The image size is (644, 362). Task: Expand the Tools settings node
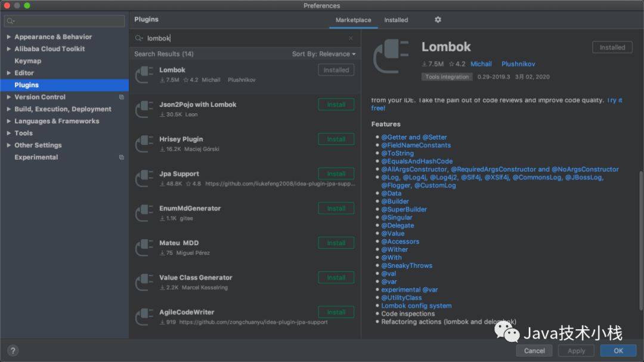[8, 133]
